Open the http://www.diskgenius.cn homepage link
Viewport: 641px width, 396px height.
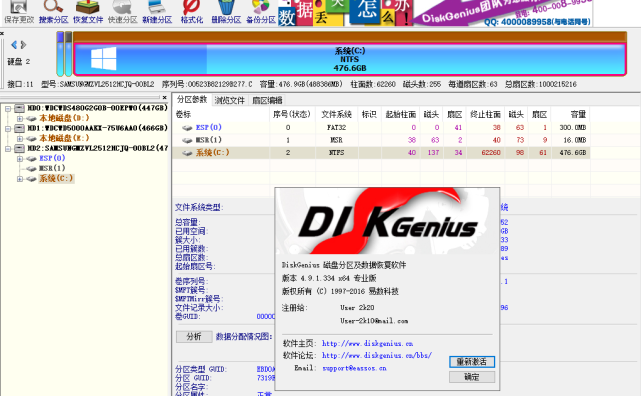(367, 343)
